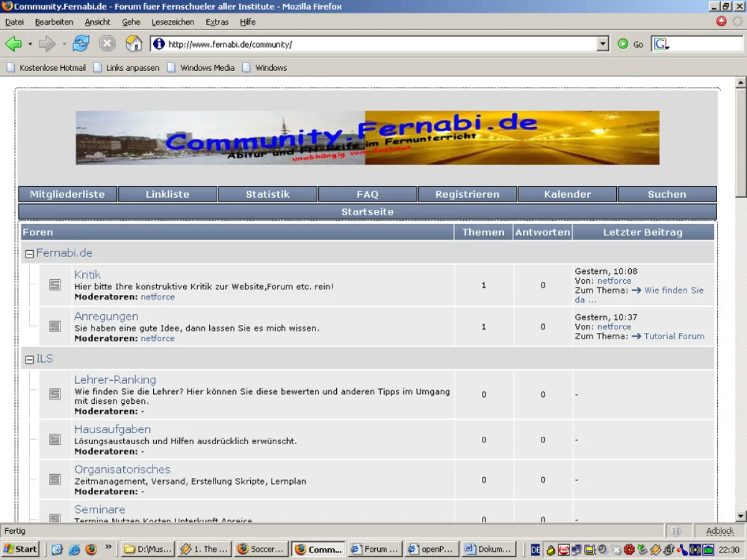The height and width of the screenshot is (560, 747).
Task: Open the ICQ flower icon in system tray
Action: (x=629, y=549)
